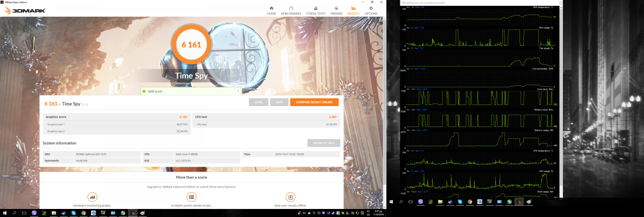Viewport: 644px width, 217px height.
Task: Click the Hardware monitoring graphs icon
Action: [x=92, y=197]
